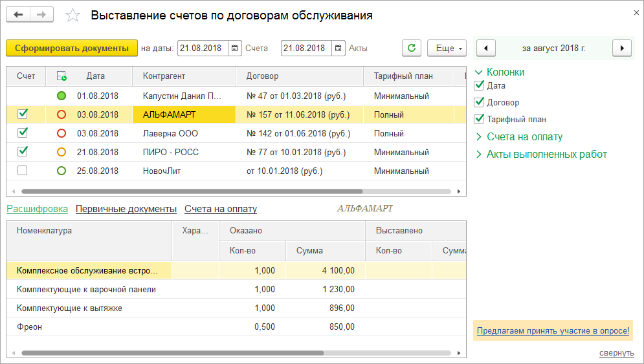Switch to Первичные документы tab
Image resolution: width=644 pixels, height=364 pixels.
[126, 209]
